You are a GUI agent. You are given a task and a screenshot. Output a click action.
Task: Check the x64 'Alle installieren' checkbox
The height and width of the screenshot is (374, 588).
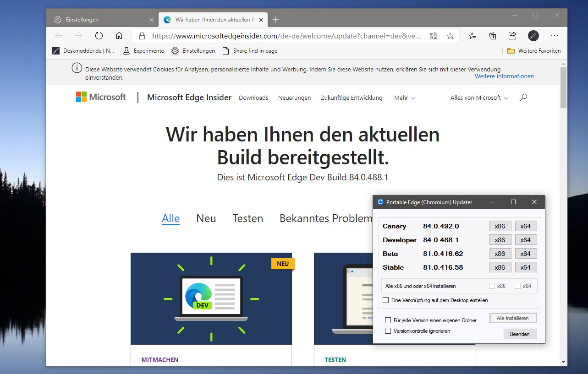(x=518, y=286)
